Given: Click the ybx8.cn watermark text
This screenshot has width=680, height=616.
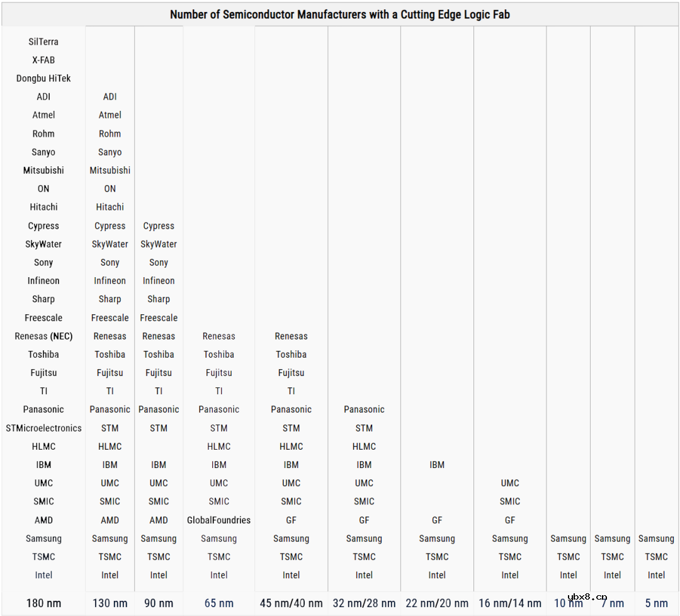Looking at the screenshot, I should tap(587, 596).
